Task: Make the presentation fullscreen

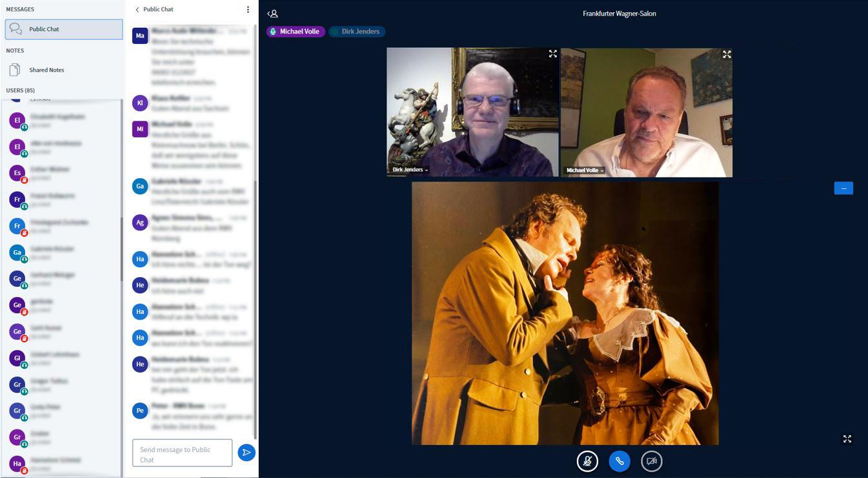Action: [847, 439]
